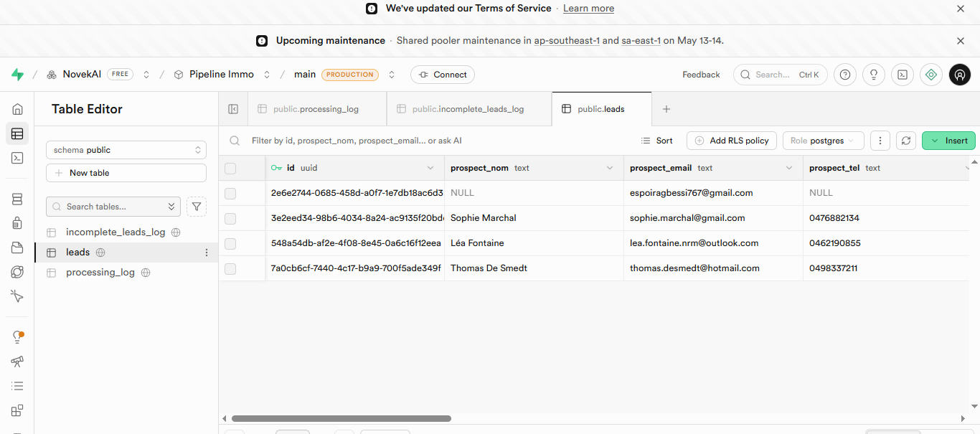Click the refresh table data icon

(907, 141)
